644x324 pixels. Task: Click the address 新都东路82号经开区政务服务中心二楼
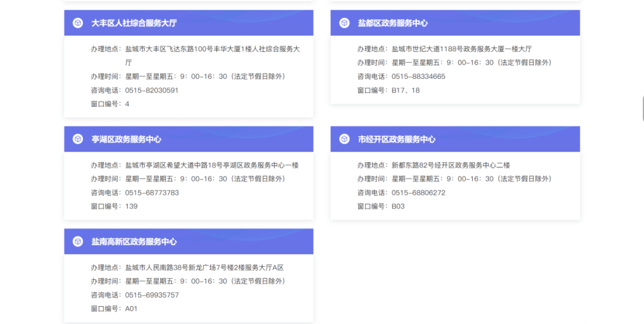click(451, 165)
